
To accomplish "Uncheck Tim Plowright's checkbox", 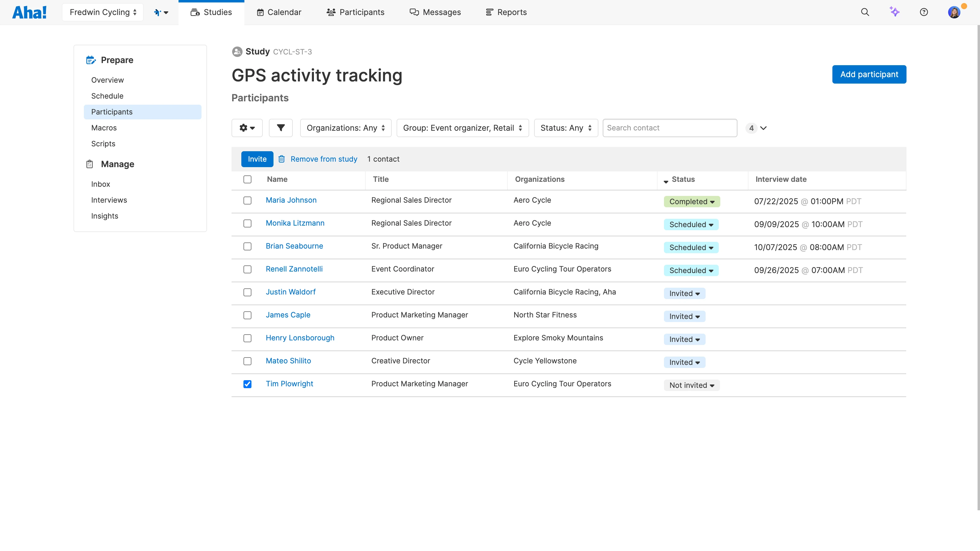I will 247,384.
